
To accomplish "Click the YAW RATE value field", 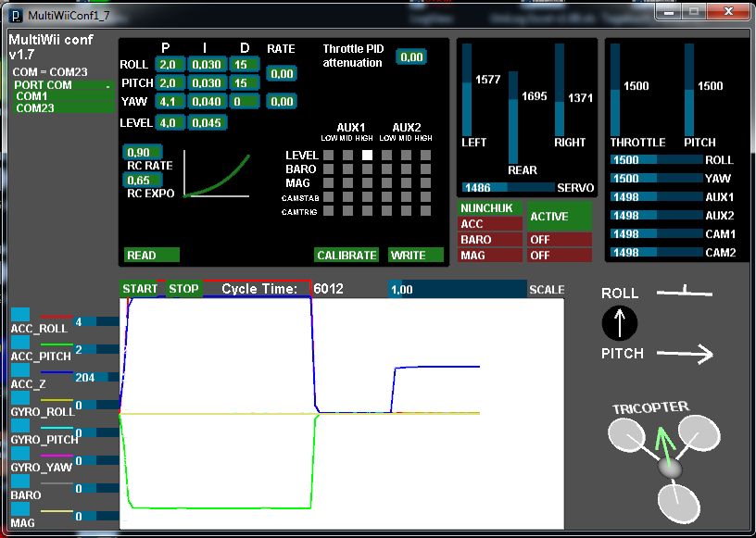I will point(281,102).
